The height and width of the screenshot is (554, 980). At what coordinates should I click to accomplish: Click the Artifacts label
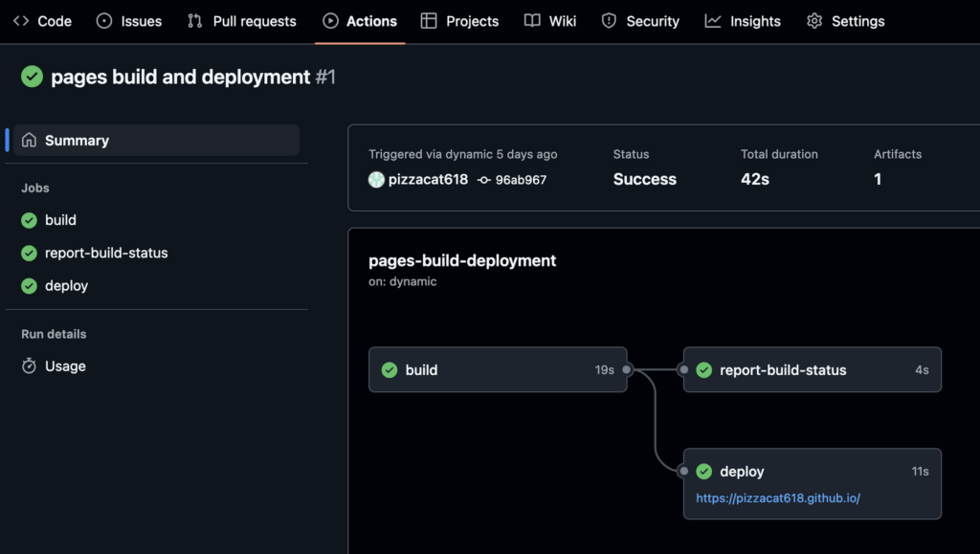(x=898, y=154)
